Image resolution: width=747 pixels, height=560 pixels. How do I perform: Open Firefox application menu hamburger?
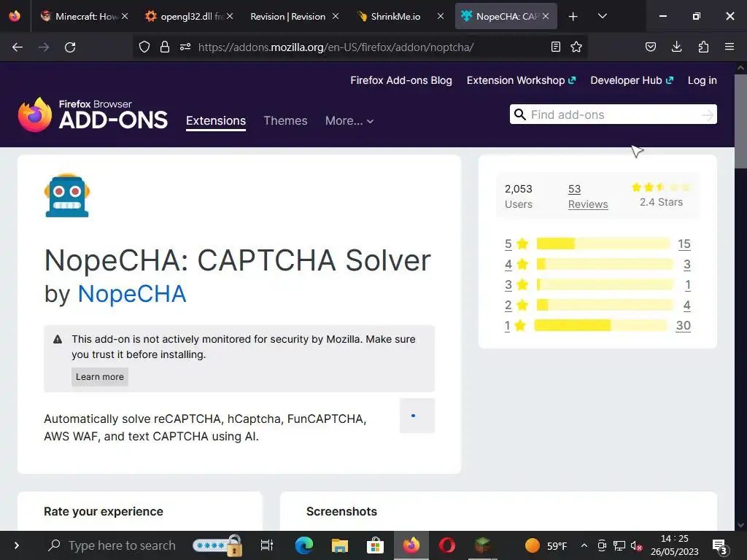click(x=729, y=47)
